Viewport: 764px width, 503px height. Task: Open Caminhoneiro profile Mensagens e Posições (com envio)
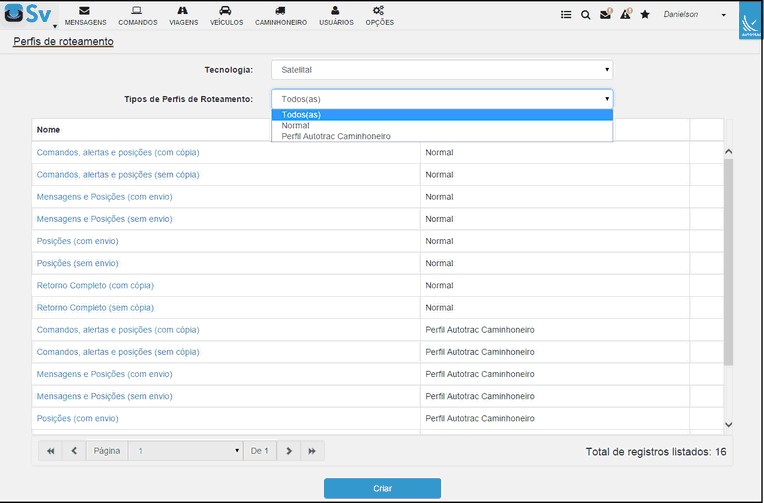point(104,374)
